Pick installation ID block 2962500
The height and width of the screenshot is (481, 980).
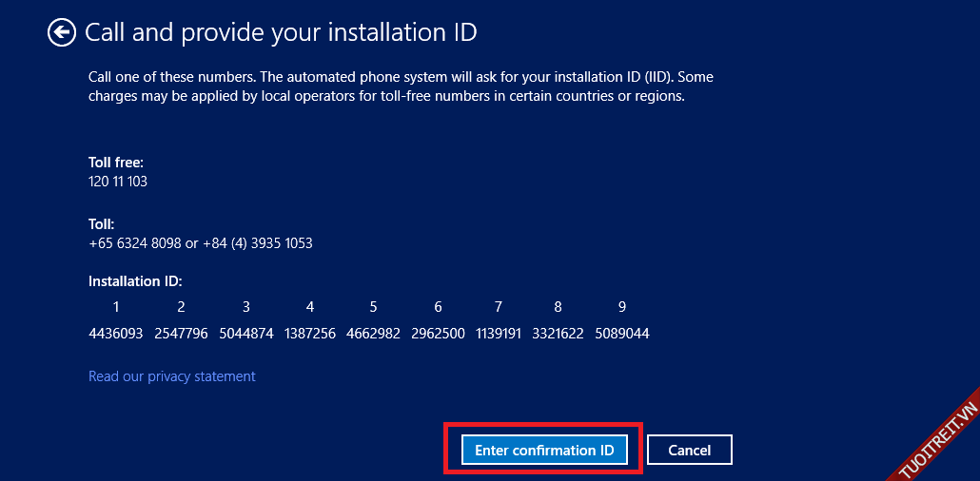[x=438, y=334]
